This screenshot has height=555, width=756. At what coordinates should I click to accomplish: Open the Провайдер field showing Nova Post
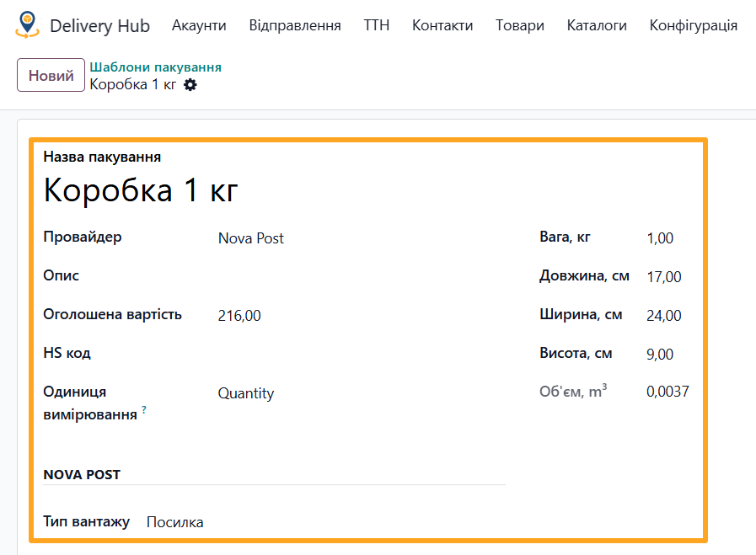pos(250,238)
